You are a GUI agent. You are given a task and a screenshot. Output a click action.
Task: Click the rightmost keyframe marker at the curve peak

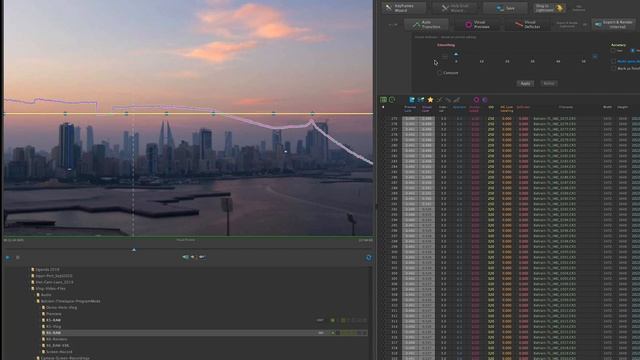pyautogui.click(x=312, y=114)
